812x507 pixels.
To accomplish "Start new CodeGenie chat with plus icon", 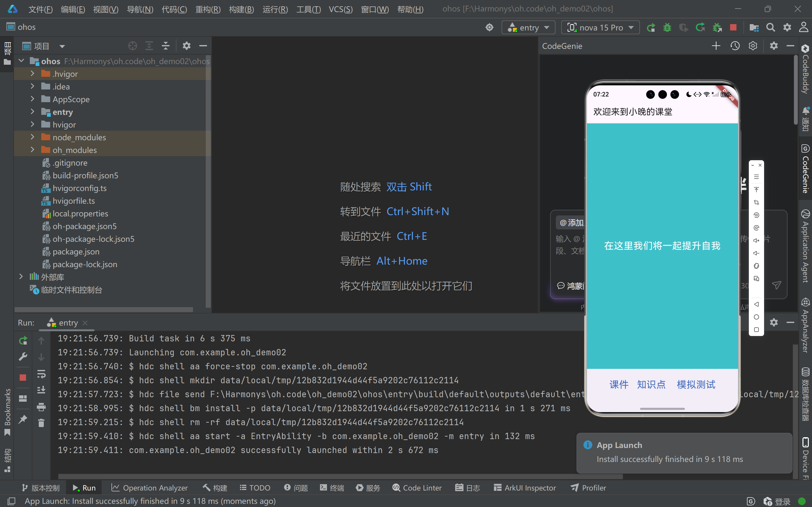I will click(x=716, y=46).
